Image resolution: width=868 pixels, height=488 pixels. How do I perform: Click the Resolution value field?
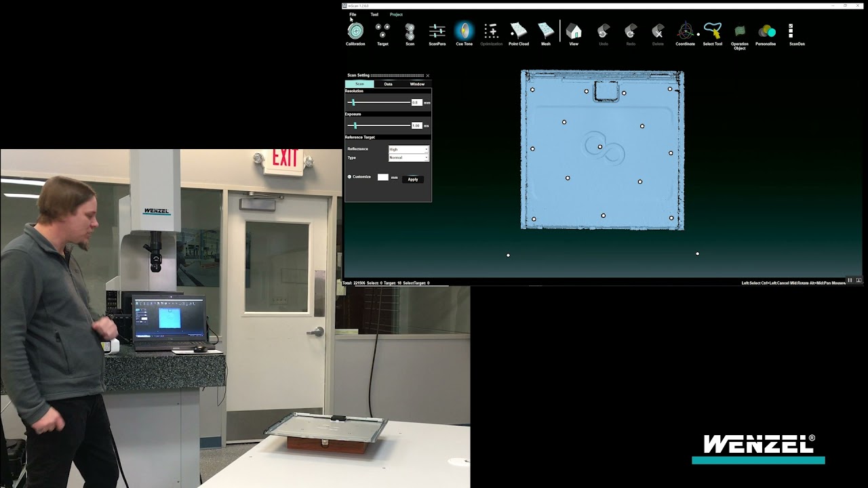tap(416, 102)
